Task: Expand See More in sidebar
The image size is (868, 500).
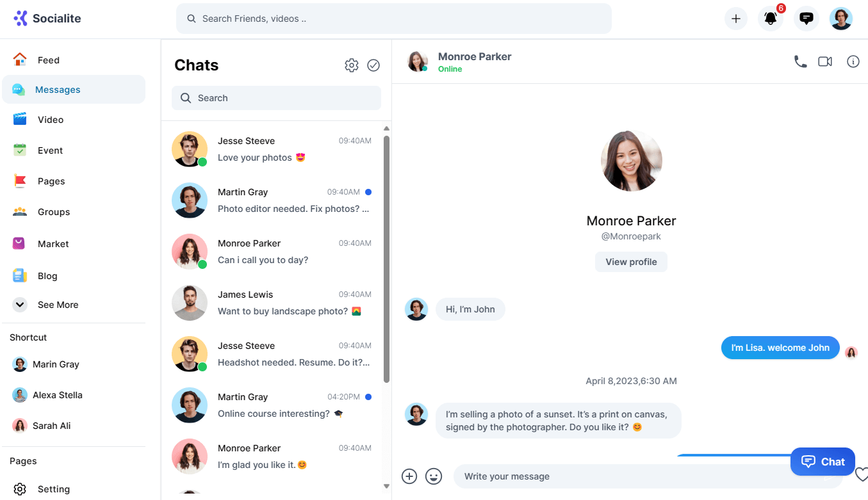Action: [x=58, y=305]
